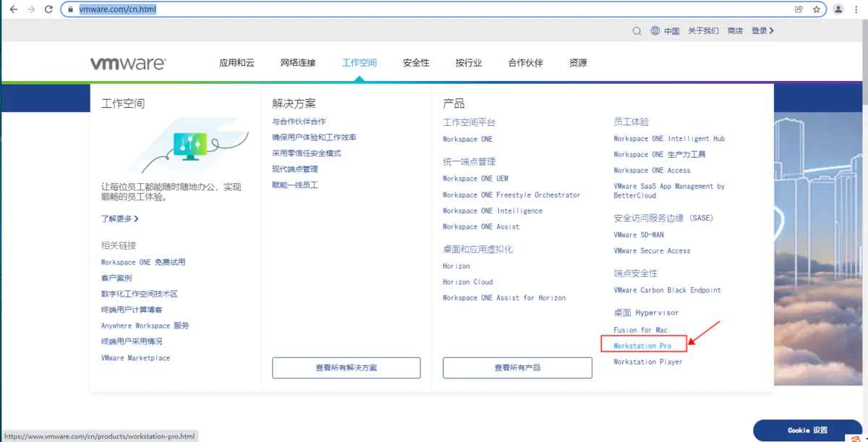Open Workspace ONE 生产力工具 link
Screen dimensions: 868x442
(x=660, y=154)
